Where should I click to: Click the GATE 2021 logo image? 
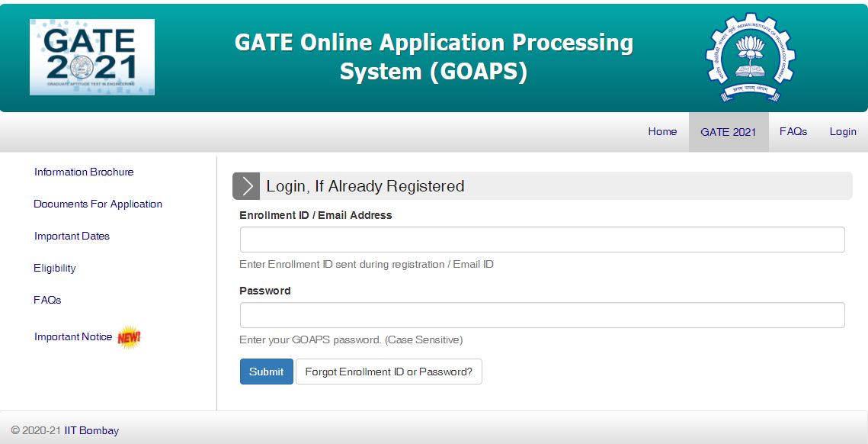(91, 57)
